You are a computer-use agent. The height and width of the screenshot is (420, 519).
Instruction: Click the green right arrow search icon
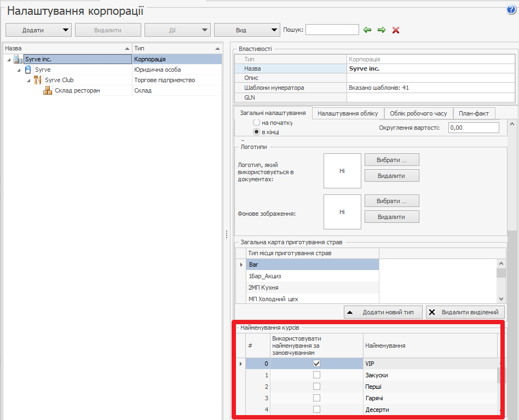tap(382, 30)
